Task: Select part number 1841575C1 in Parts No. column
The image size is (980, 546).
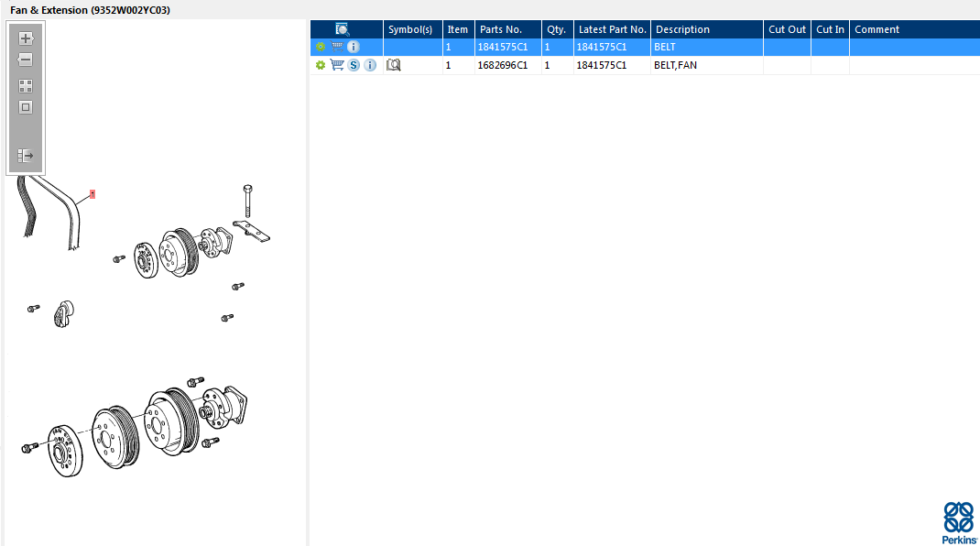Action: [503, 47]
